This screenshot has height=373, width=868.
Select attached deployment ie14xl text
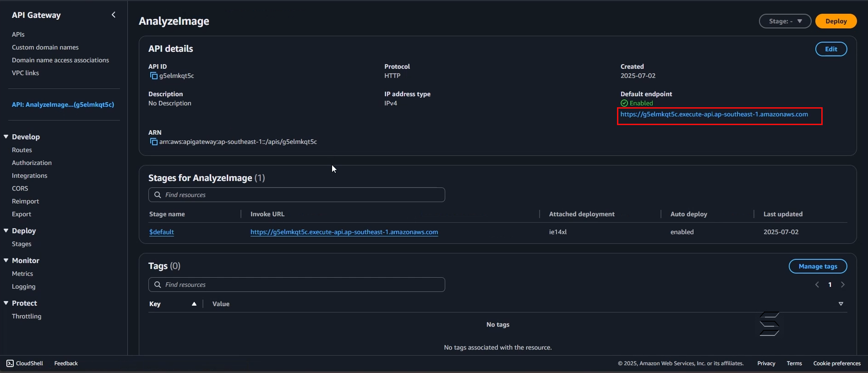tap(558, 232)
